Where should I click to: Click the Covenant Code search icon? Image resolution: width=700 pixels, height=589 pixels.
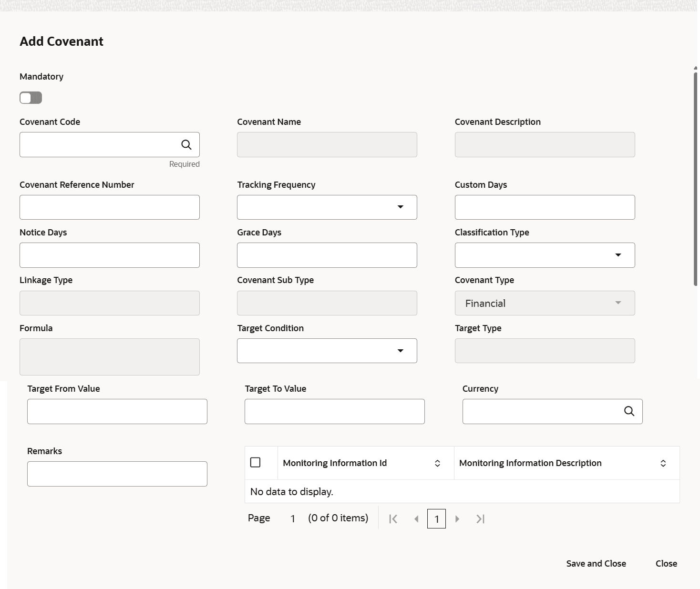click(x=186, y=145)
